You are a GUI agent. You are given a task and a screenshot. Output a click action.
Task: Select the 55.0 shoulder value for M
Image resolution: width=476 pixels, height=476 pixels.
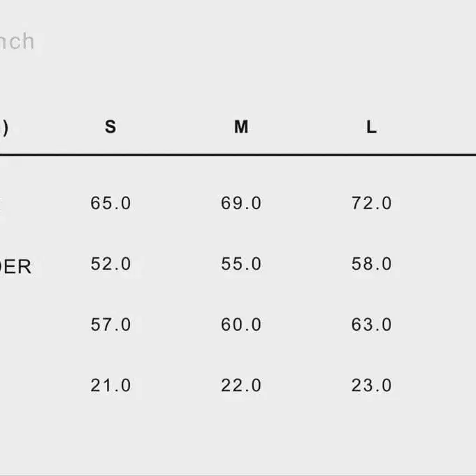pyautogui.click(x=241, y=264)
